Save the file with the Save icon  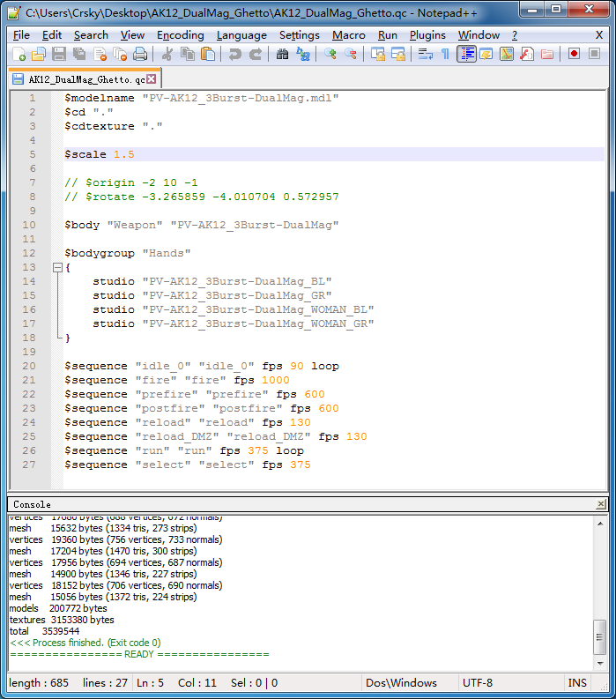tap(58, 55)
